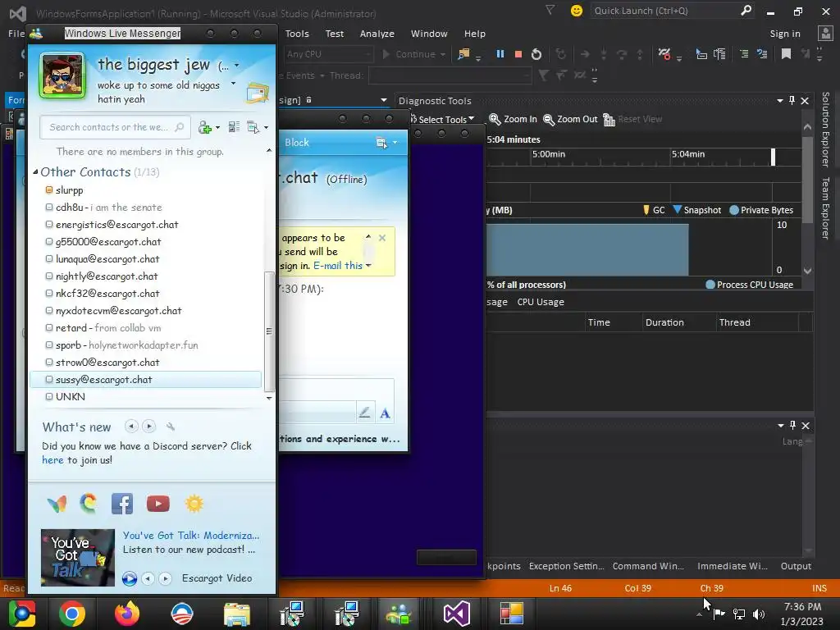This screenshot has width=840, height=630.
Task: Switch to the Immediate Window tab
Action: pyautogui.click(x=733, y=566)
